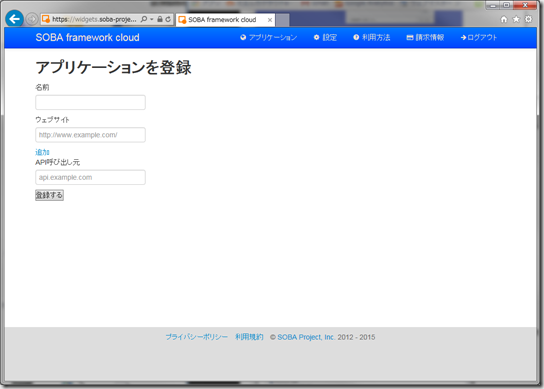
Task: Click the ウェブサイト URL input field
Action: [x=90, y=135]
